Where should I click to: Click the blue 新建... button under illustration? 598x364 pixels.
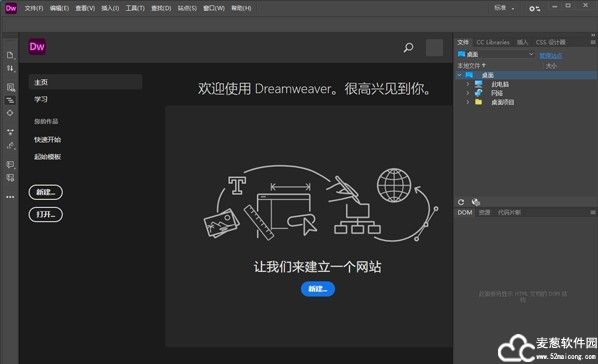coord(318,289)
